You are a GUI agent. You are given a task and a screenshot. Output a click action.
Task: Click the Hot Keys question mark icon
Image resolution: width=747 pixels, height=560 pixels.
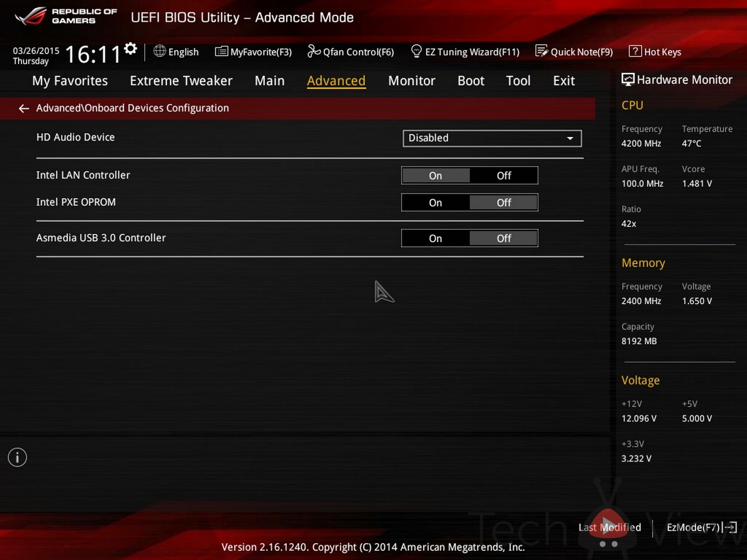635,51
